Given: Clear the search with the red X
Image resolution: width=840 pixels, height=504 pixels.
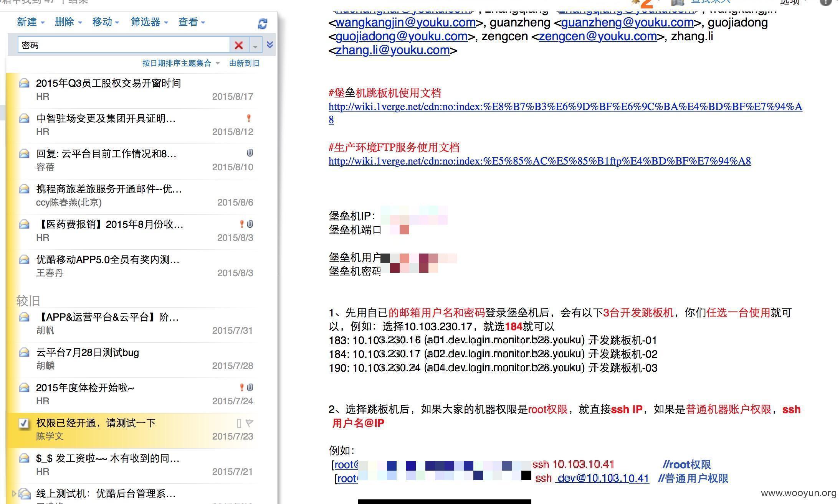Looking at the screenshot, I should tap(239, 45).
